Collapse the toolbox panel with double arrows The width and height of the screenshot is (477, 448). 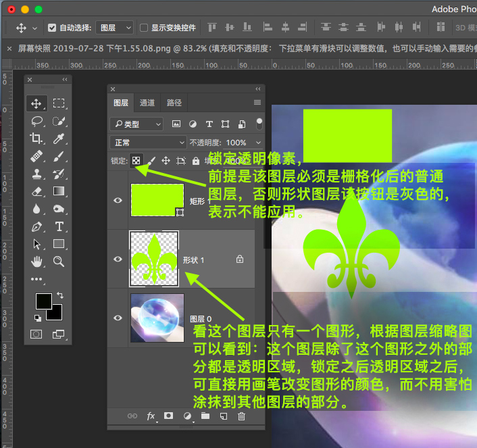[x=65, y=80]
